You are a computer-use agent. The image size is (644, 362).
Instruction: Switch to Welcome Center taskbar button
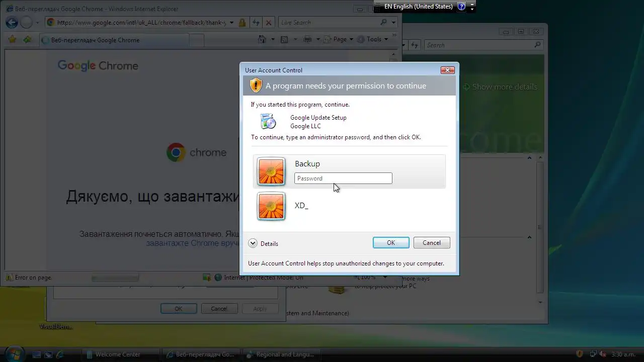(121, 354)
